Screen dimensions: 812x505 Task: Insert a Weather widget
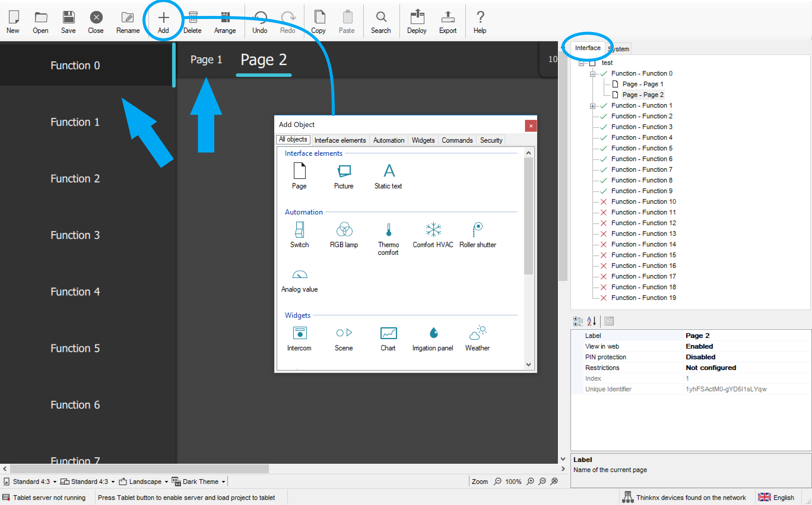tap(477, 333)
